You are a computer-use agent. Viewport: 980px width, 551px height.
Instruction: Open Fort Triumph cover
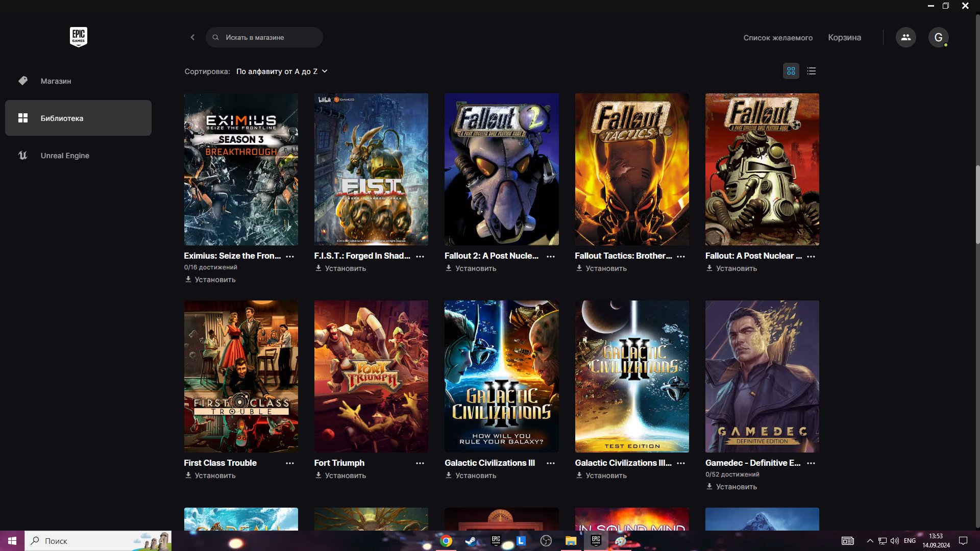[x=371, y=377]
